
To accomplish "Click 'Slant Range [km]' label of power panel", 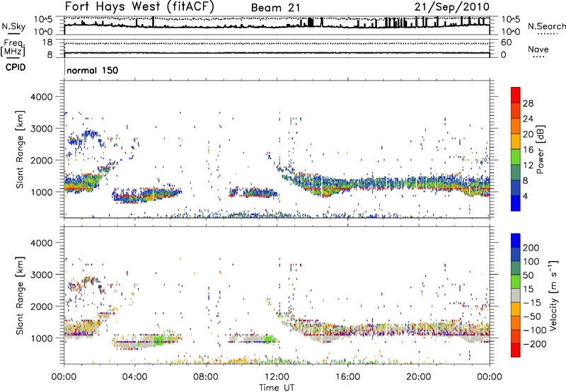I will click(20, 149).
